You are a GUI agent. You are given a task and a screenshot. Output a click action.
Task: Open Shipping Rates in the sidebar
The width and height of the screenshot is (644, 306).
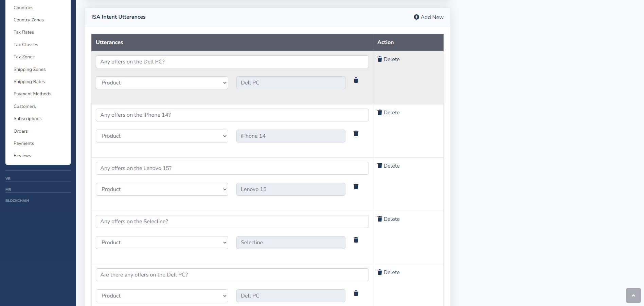click(x=29, y=81)
